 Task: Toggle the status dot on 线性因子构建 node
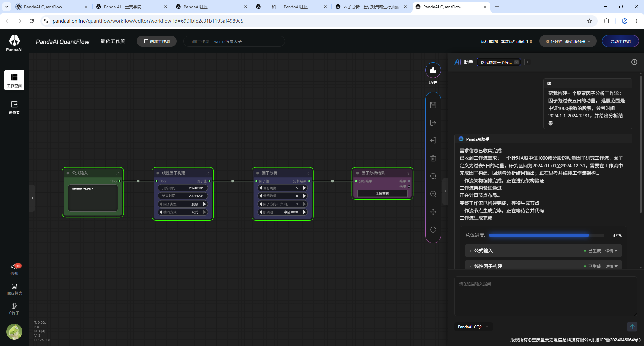(x=158, y=173)
